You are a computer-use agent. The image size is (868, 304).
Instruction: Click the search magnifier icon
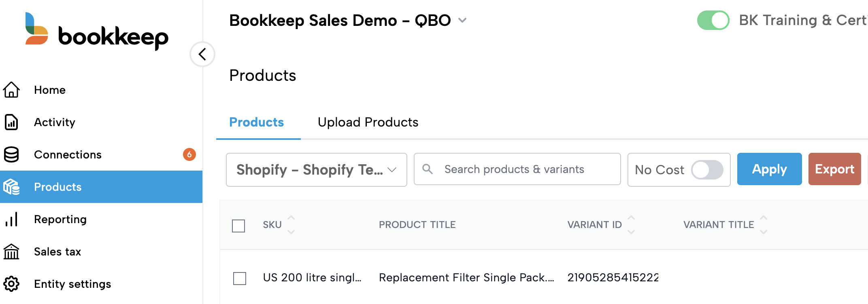tap(428, 169)
